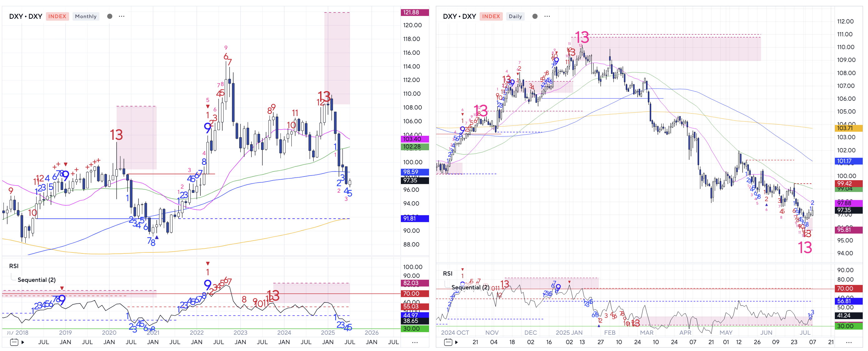Screen dimensions: 868x351
Task: Expand the axis options dots under the monthly price scale
Action: click(x=415, y=342)
